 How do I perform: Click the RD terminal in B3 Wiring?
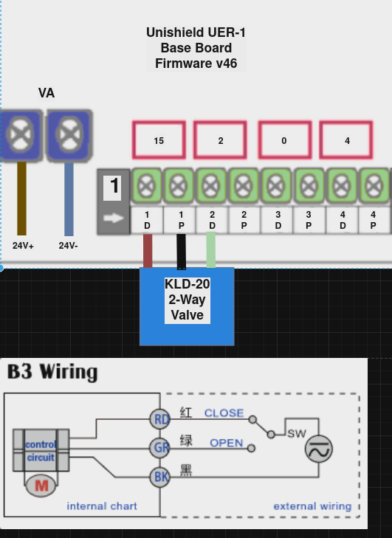click(160, 419)
